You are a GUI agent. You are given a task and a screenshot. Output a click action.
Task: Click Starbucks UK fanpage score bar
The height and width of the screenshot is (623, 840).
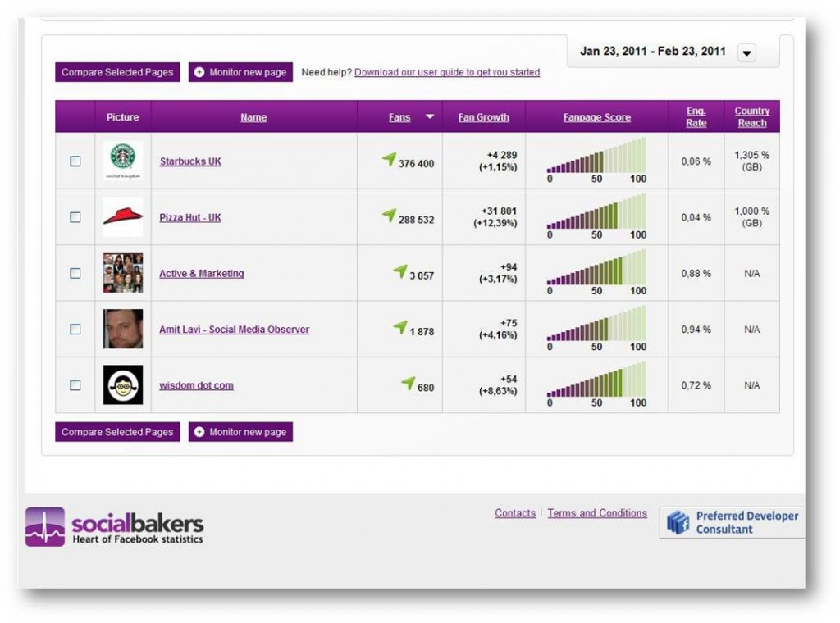tap(596, 155)
